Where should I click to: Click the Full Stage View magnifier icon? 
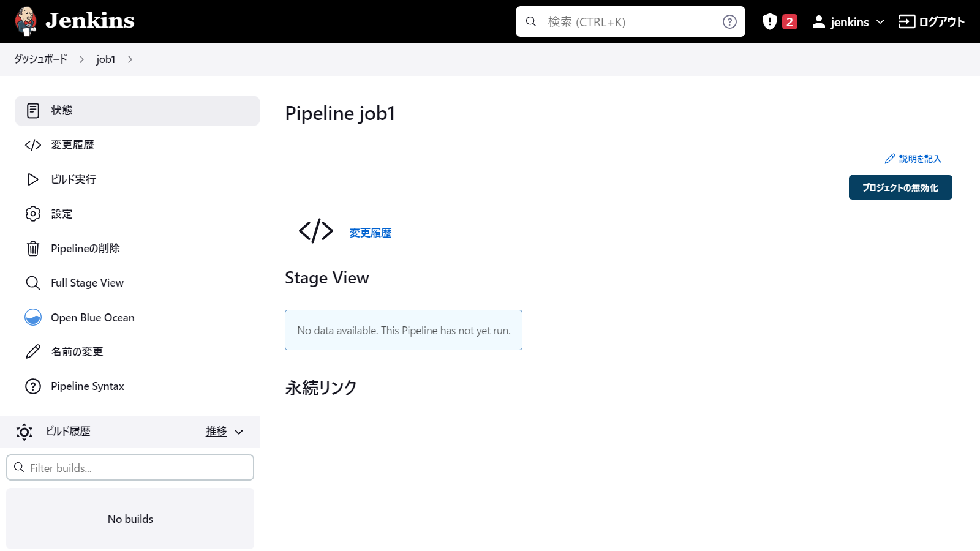click(33, 283)
